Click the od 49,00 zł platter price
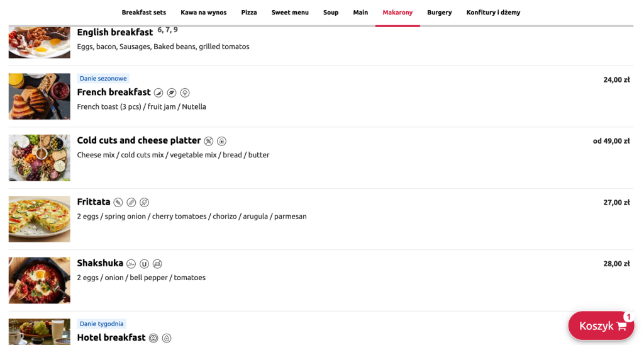The image size is (644, 345). 611,141
